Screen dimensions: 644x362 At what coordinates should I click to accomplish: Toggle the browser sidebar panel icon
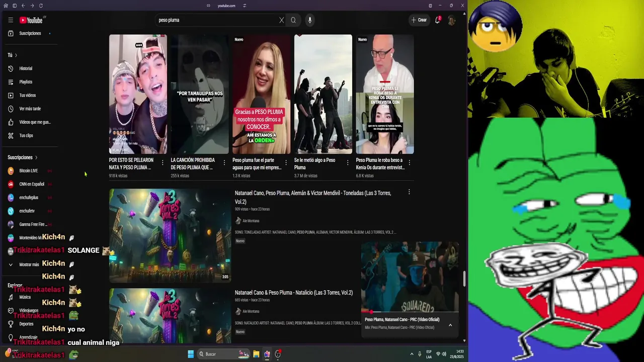tap(15, 6)
